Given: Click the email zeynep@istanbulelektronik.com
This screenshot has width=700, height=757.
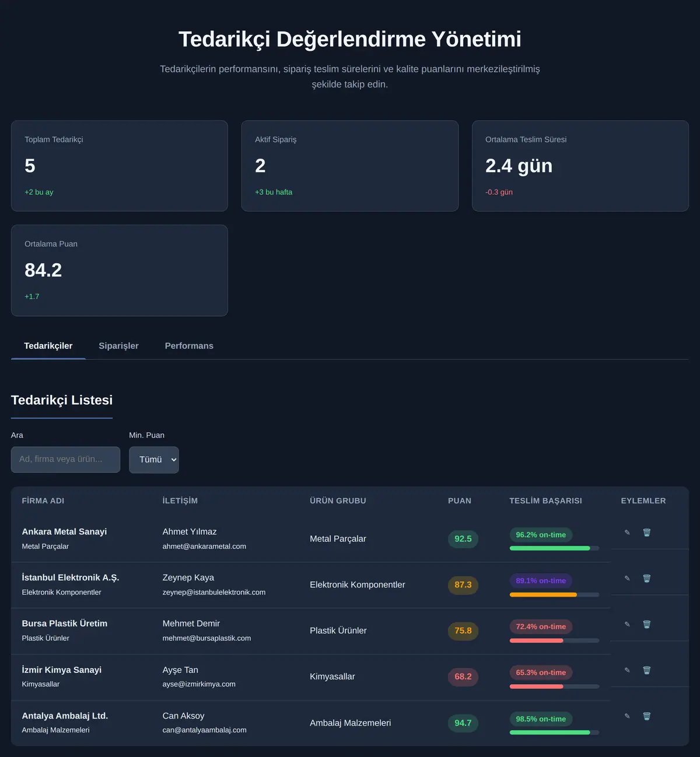Looking at the screenshot, I should pyautogui.click(x=214, y=592).
